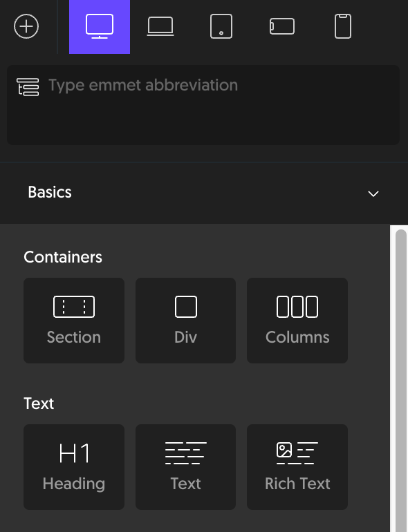The height and width of the screenshot is (532, 408).
Task: Select the tablet portrait viewport icon
Action: pyautogui.click(x=221, y=26)
